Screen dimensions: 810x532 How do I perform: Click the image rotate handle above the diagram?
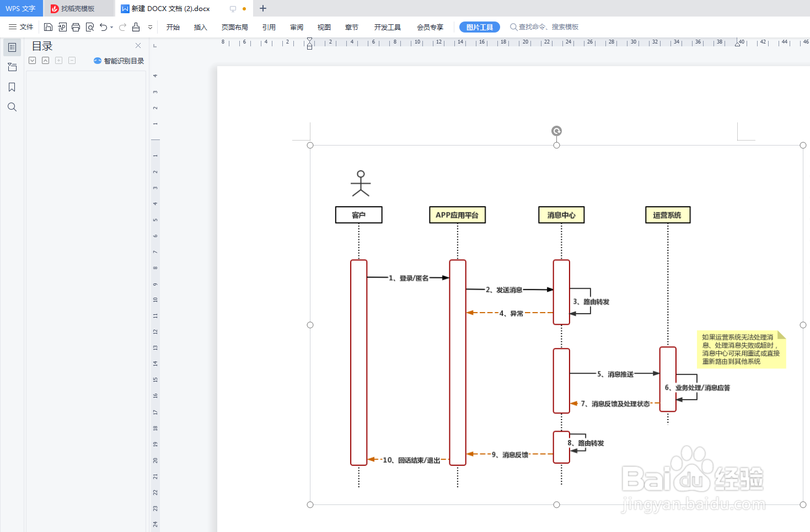[x=556, y=131]
